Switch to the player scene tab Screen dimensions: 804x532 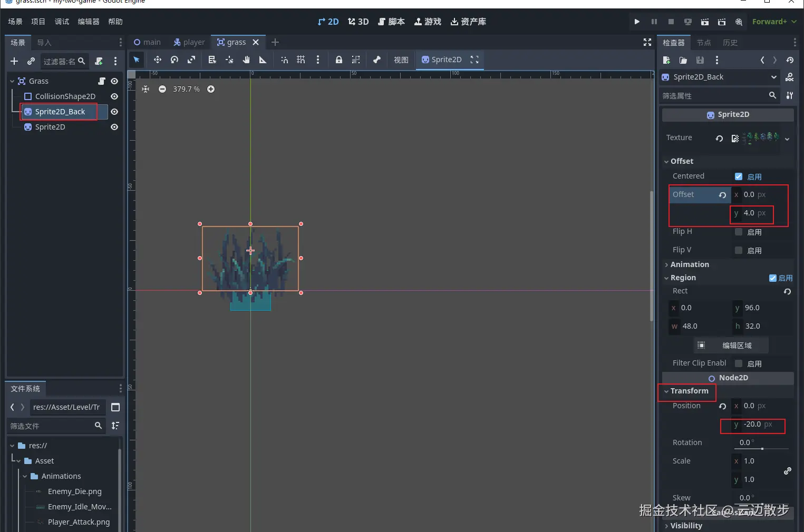pyautogui.click(x=189, y=42)
